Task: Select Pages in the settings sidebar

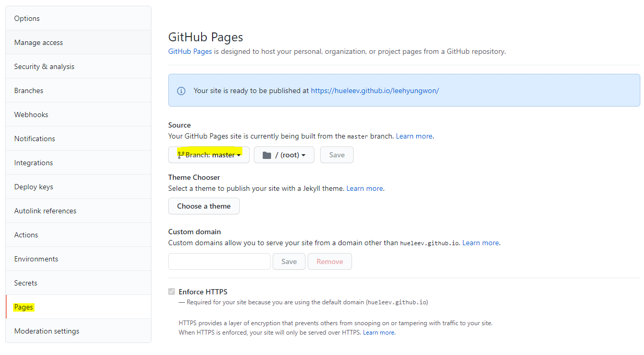Action: pyautogui.click(x=78, y=307)
